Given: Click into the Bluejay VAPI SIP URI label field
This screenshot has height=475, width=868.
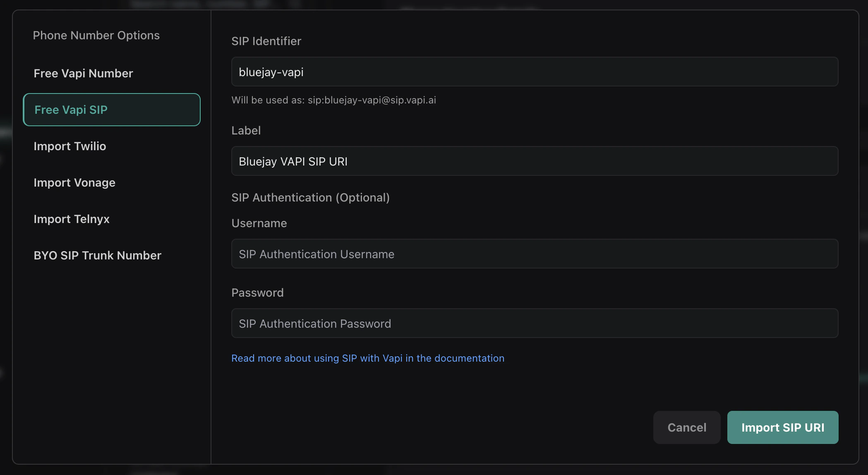Looking at the screenshot, I should click(535, 161).
